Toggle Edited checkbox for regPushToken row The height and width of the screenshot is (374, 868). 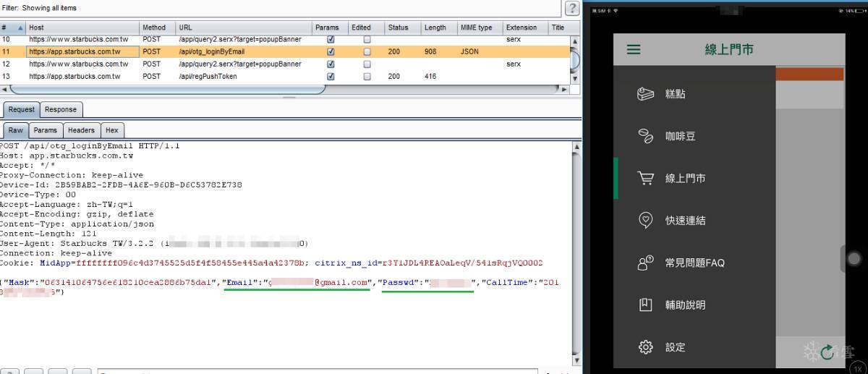click(x=367, y=76)
